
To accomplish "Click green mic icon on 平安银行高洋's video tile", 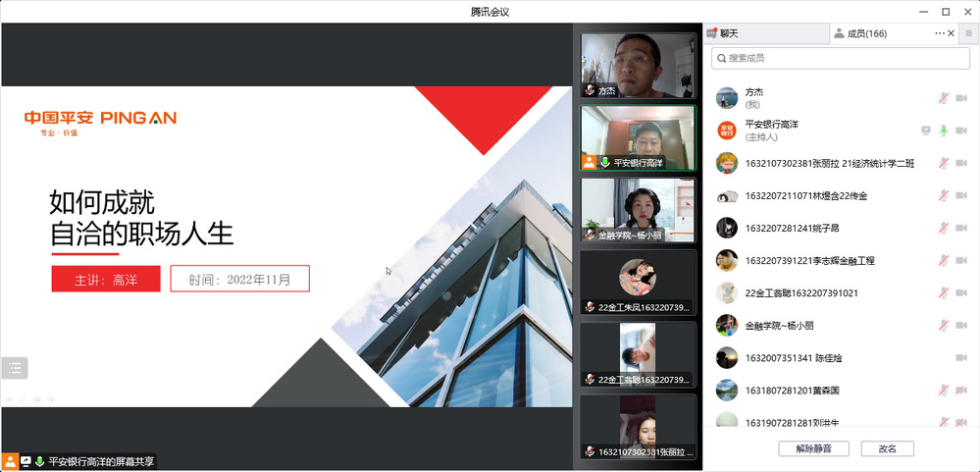I will pos(605,162).
